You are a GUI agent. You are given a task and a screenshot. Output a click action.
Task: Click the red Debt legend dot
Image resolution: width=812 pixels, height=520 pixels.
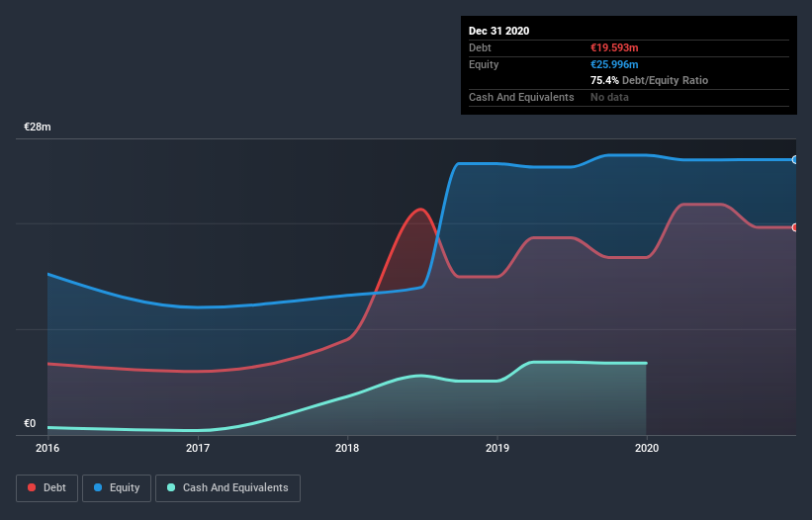pyautogui.click(x=32, y=487)
